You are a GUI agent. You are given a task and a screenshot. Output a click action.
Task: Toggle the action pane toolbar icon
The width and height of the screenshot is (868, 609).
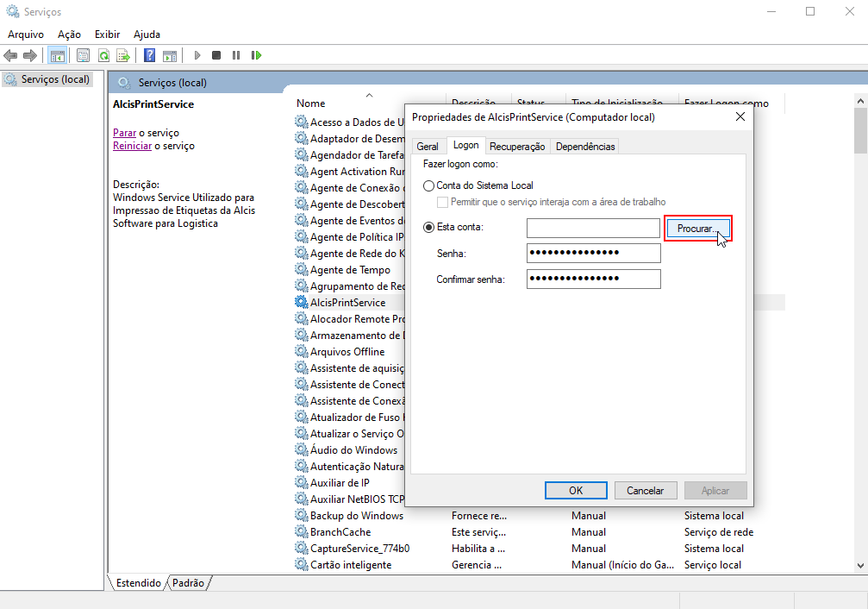click(170, 55)
